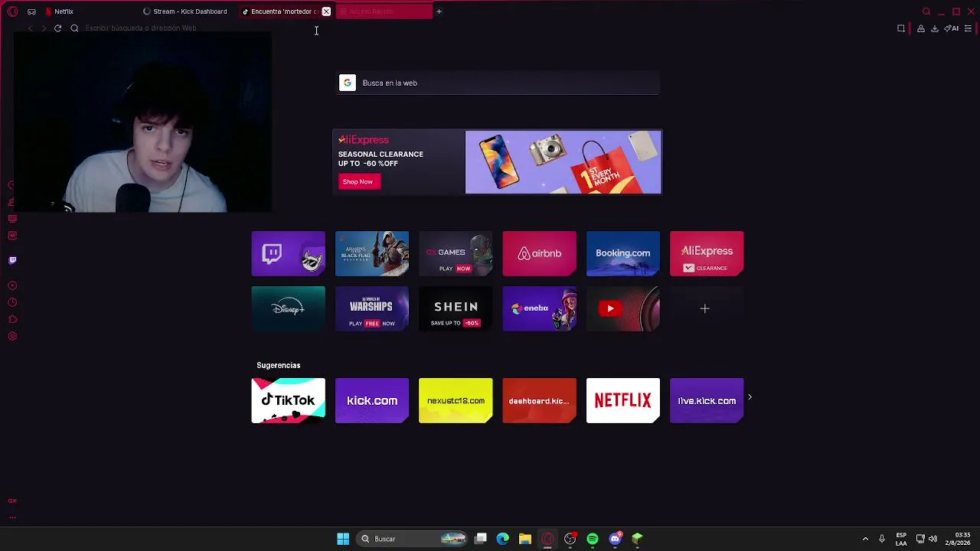Switch to the Stream - Kick Dashboard tab
980x551 pixels.
click(185, 11)
